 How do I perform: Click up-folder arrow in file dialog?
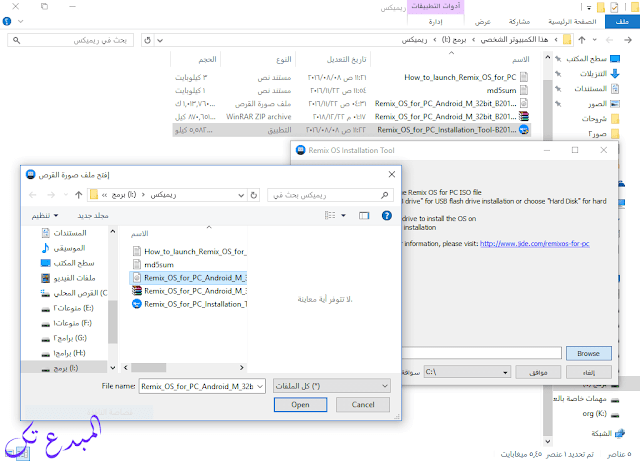tap(78, 195)
